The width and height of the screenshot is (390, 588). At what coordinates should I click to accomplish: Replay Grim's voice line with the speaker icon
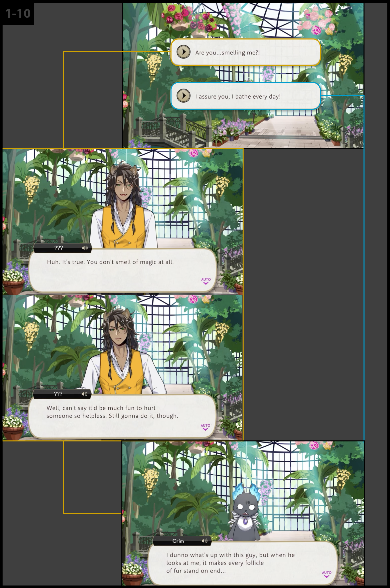pyautogui.click(x=205, y=541)
